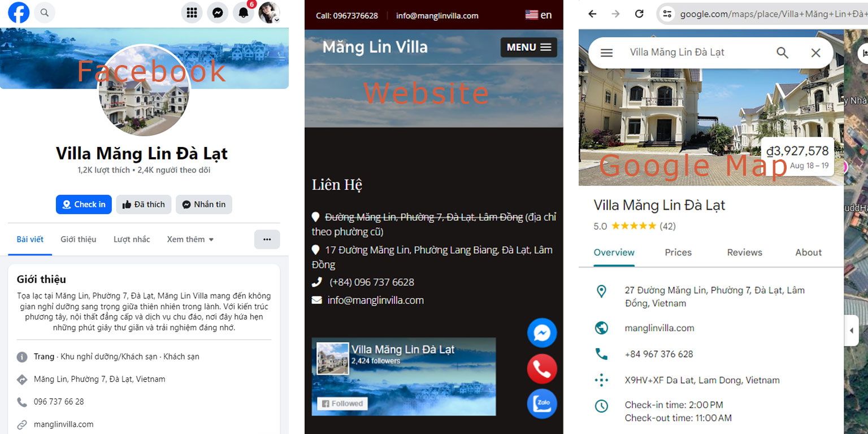The image size is (868, 434).
Task: Collapse the Google Maps side panel arrow
Action: click(x=852, y=331)
